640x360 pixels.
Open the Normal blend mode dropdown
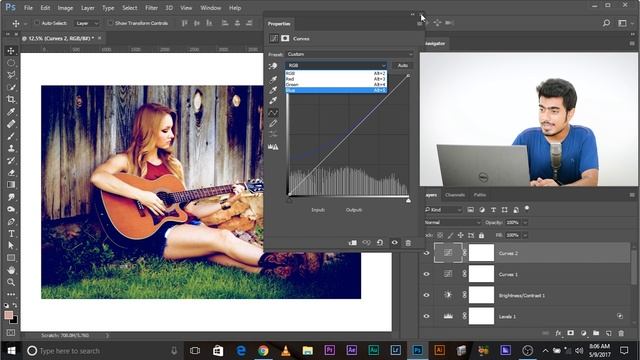452,222
